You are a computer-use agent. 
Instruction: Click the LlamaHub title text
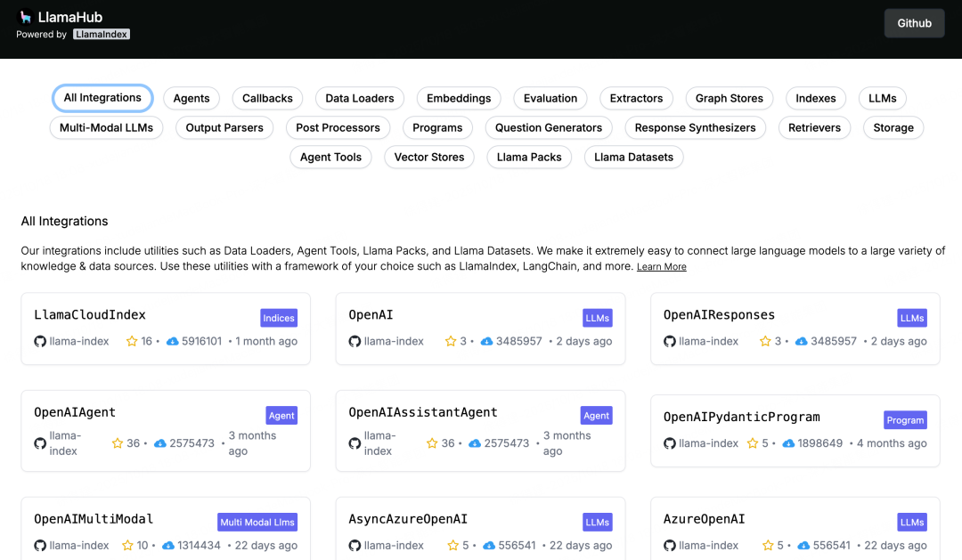pos(70,17)
